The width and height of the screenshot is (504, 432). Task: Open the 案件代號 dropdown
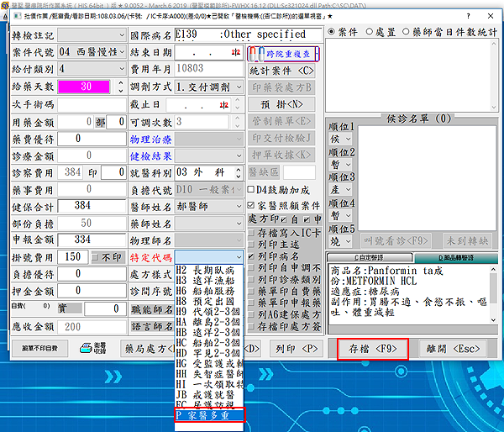[119, 51]
